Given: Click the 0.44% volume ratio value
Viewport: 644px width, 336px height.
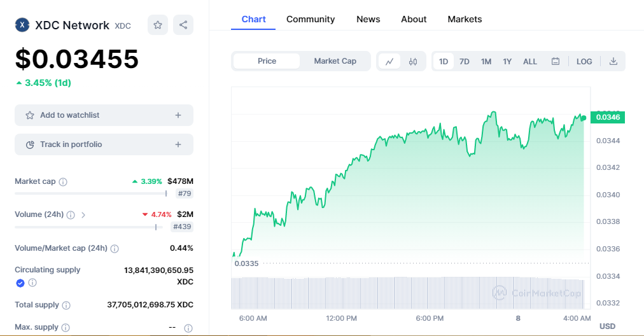Looking at the screenshot, I should [x=181, y=248].
